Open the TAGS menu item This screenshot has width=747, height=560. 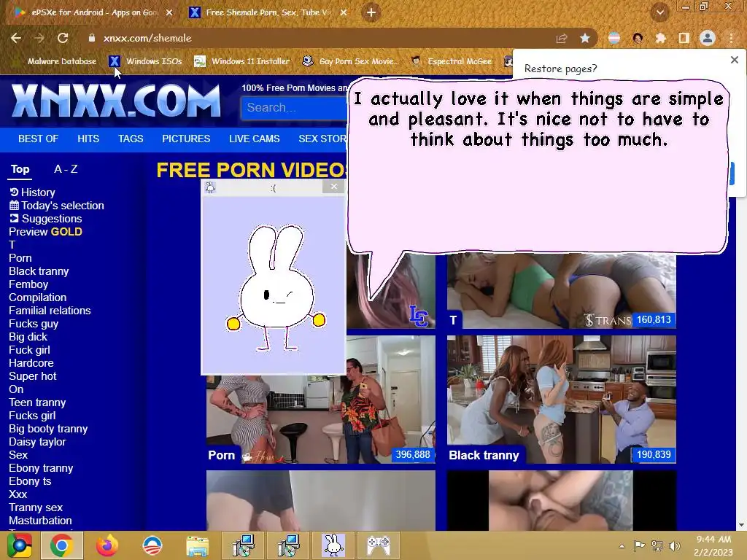[x=131, y=139]
